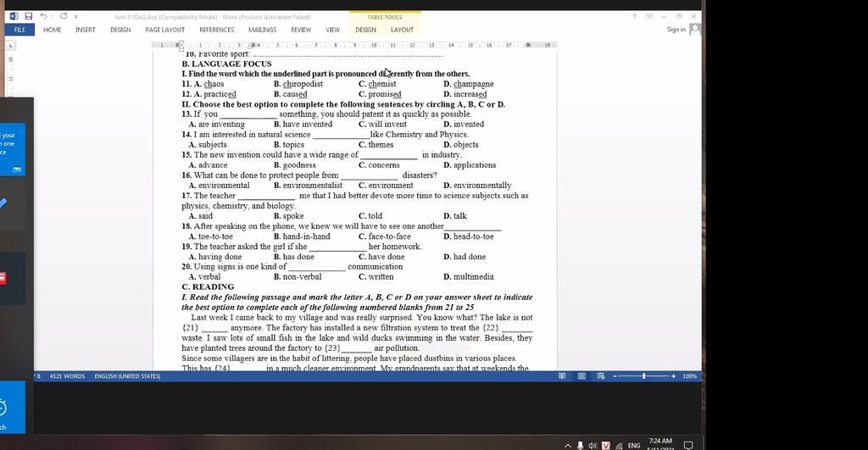868x450 pixels.
Task: Open the Action Center notifications icon
Action: [x=688, y=446]
